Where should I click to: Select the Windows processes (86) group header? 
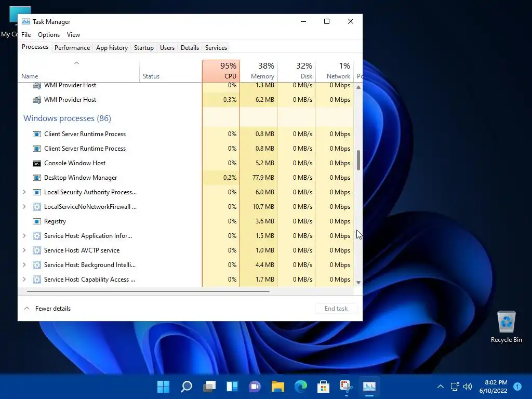67,118
